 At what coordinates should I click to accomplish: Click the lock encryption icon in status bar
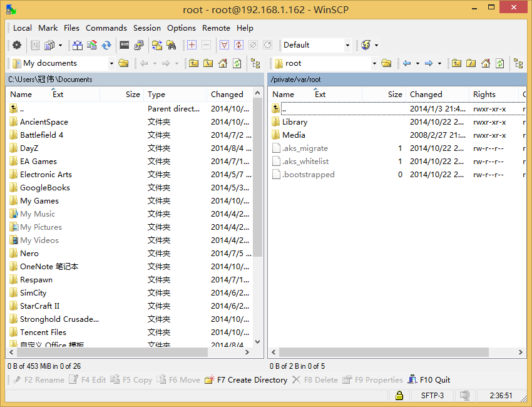(399, 396)
